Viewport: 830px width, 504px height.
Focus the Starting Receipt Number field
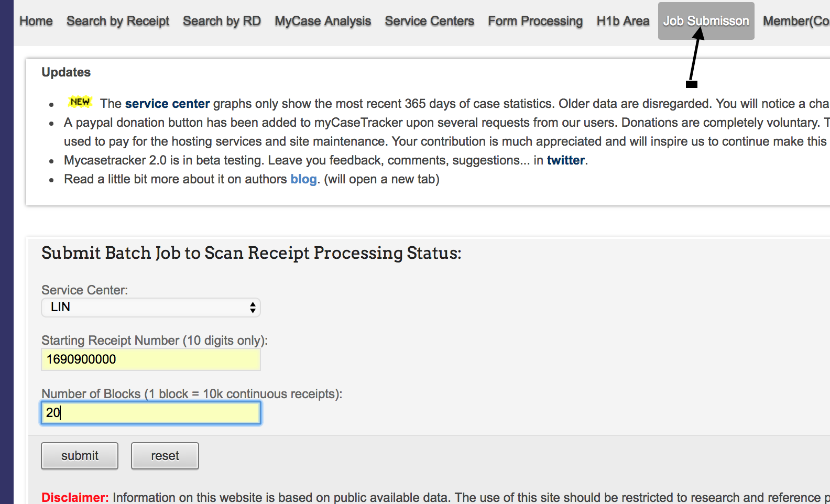pyautogui.click(x=151, y=359)
